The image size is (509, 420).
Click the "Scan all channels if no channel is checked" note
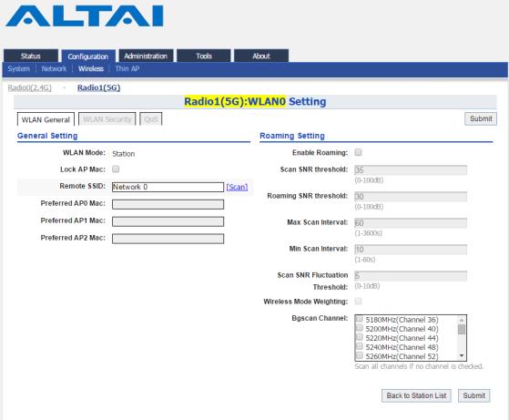point(419,366)
